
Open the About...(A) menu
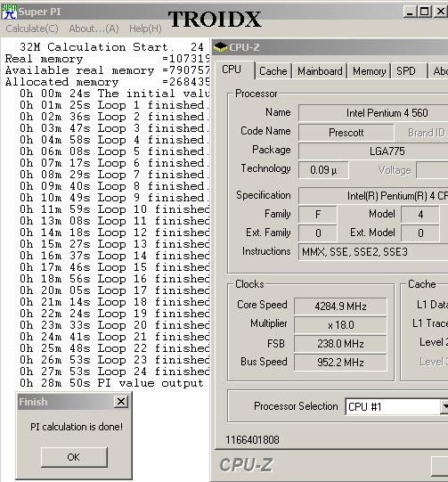tap(94, 29)
